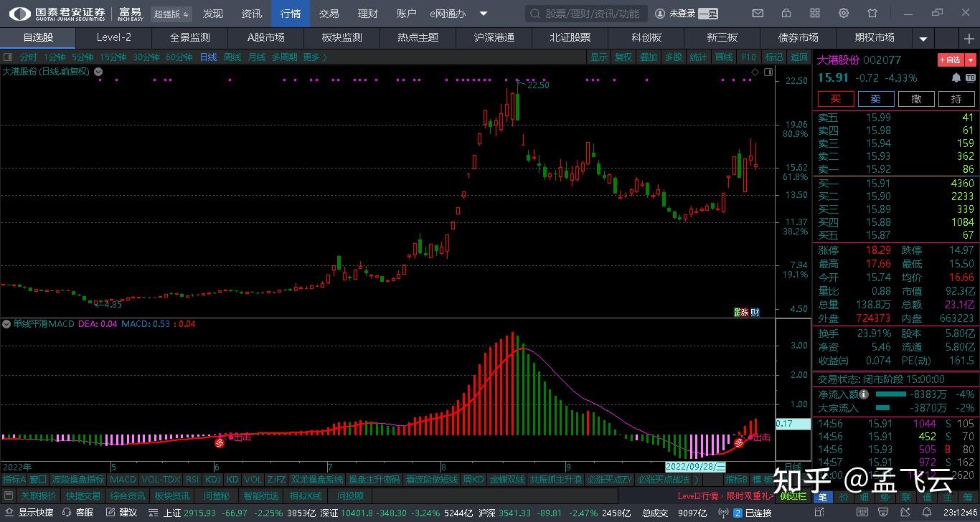This screenshot has width=980, height=522.
Task: Open the 多周期 multi-period view
Action: tap(284, 57)
